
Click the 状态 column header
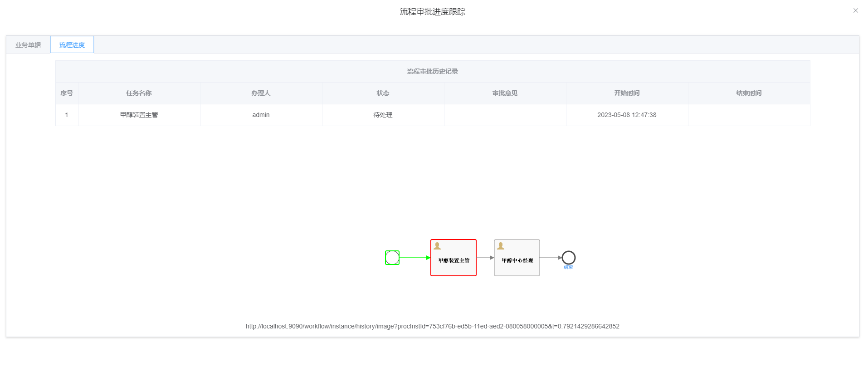pos(383,93)
